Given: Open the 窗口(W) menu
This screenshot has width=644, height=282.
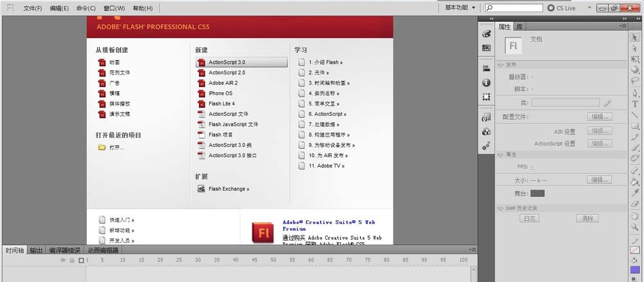Looking at the screenshot, I should coord(114,8).
